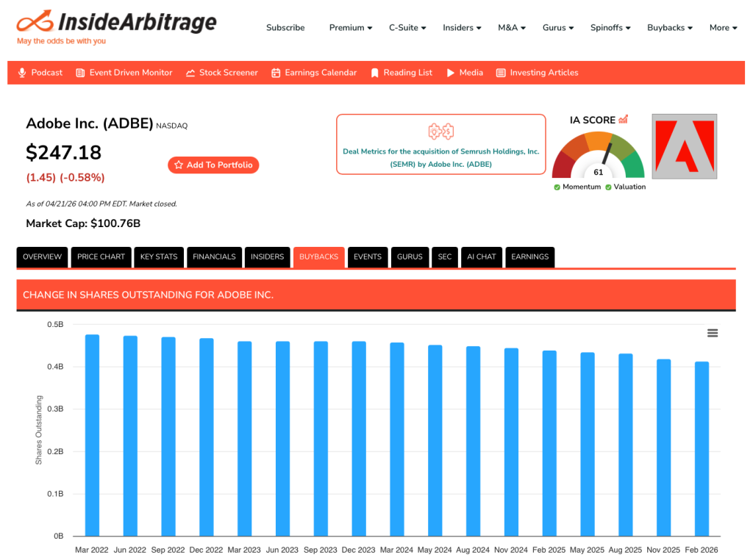753x560 pixels.
Task: Switch to the INSIDERS tab
Action: tap(268, 256)
